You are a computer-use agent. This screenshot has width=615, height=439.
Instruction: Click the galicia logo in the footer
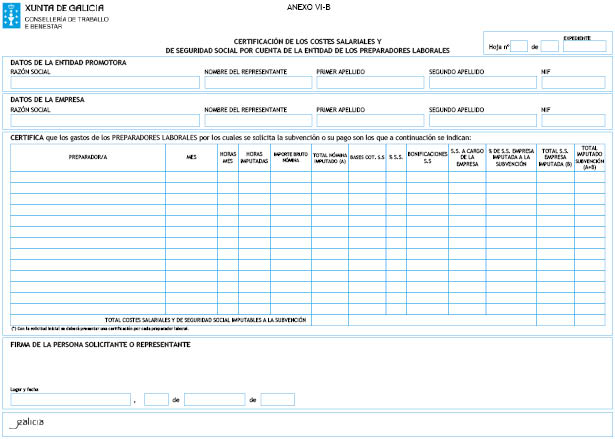pyautogui.click(x=26, y=423)
